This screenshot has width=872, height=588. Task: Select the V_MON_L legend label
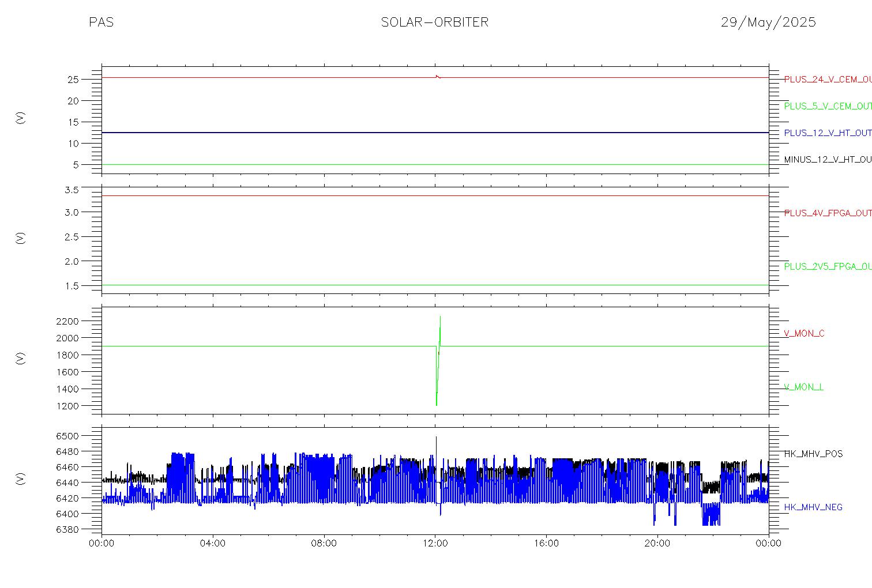point(803,387)
